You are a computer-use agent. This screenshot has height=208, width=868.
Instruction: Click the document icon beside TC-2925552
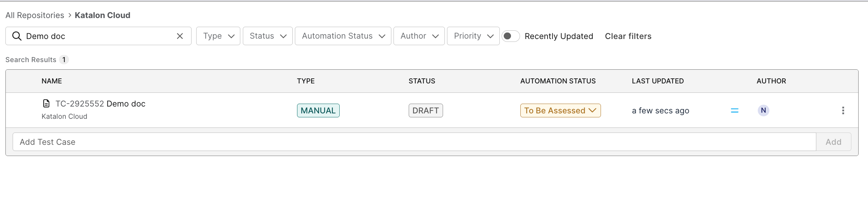pyautogui.click(x=46, y=104)
